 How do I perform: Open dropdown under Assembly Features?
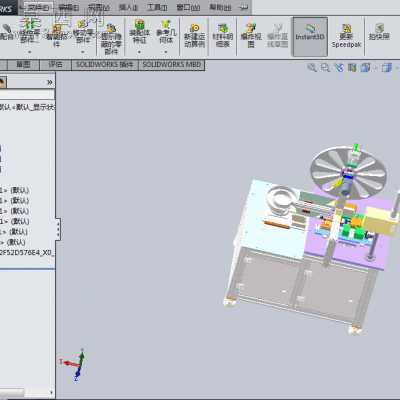(139, 52)
